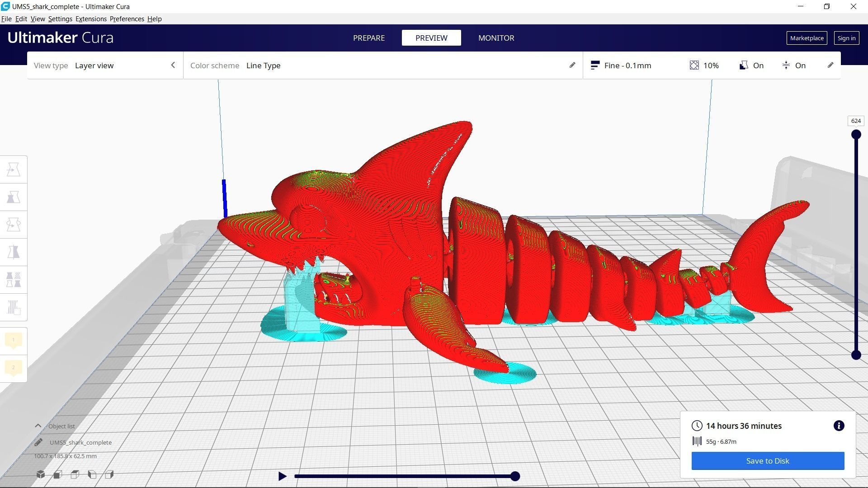Click the Sign in button
This screenshot has width=868, height=488.
pyautogui.click(x=846, y=38)
